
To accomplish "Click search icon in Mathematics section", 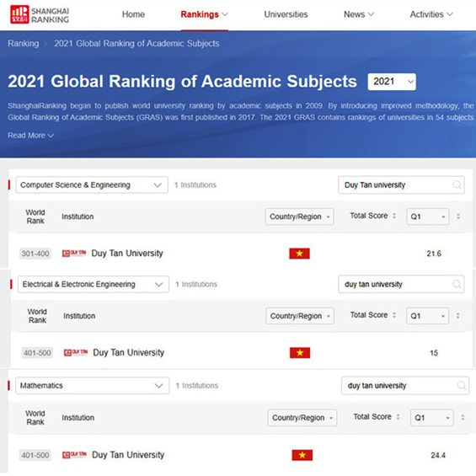I will 462,386.
